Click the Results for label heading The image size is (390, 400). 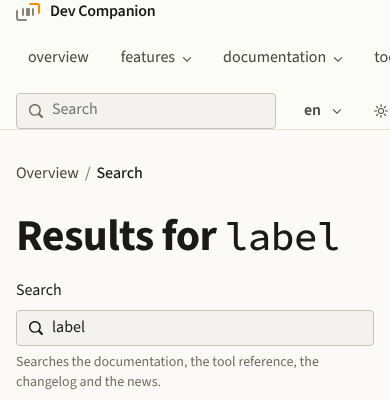pyautogui.click(x=178, y=236)
